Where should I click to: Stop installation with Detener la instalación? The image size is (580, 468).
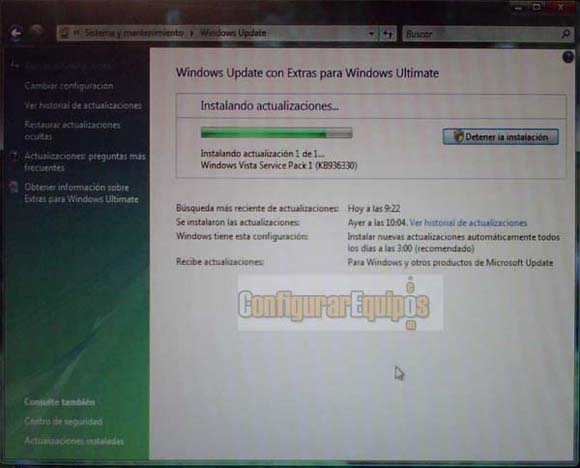(x=501, y=137)
